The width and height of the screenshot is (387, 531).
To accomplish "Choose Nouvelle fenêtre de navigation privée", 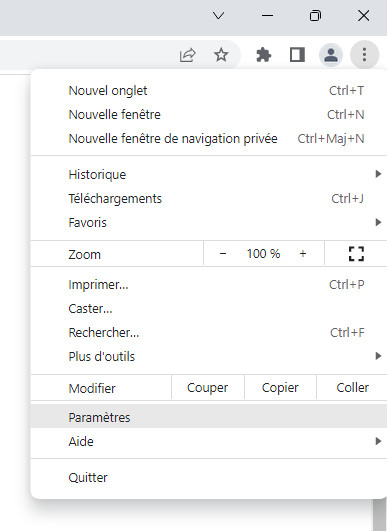I will coord(209,139).
